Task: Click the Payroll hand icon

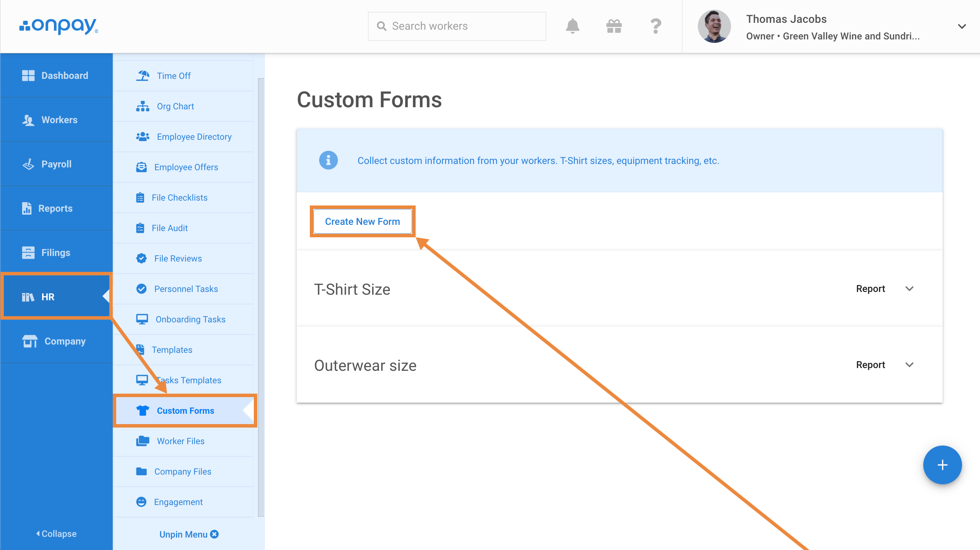Action: pos(28,164)
